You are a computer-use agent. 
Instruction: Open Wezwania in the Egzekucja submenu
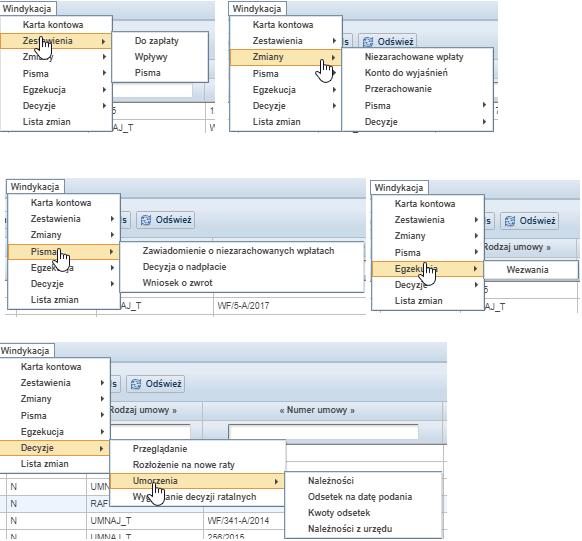pos(527,270)
